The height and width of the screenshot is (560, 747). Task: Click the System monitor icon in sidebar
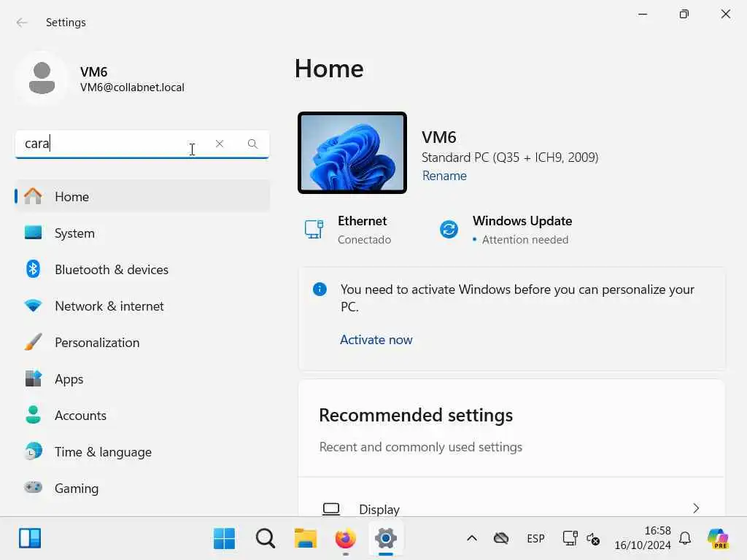coord(33,233)
